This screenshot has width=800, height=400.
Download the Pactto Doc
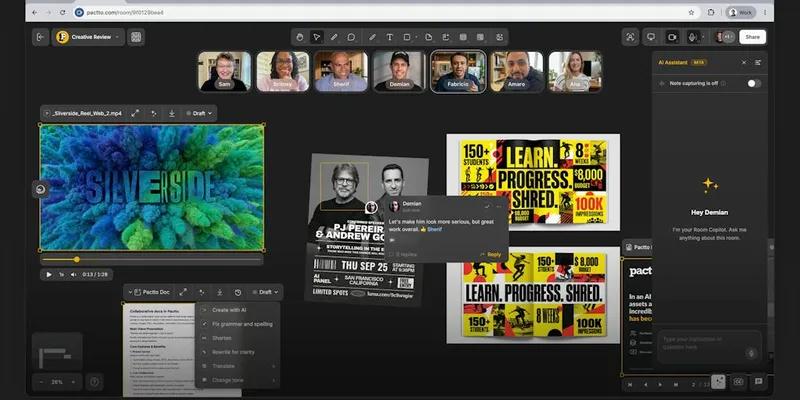tap(219, 292)
